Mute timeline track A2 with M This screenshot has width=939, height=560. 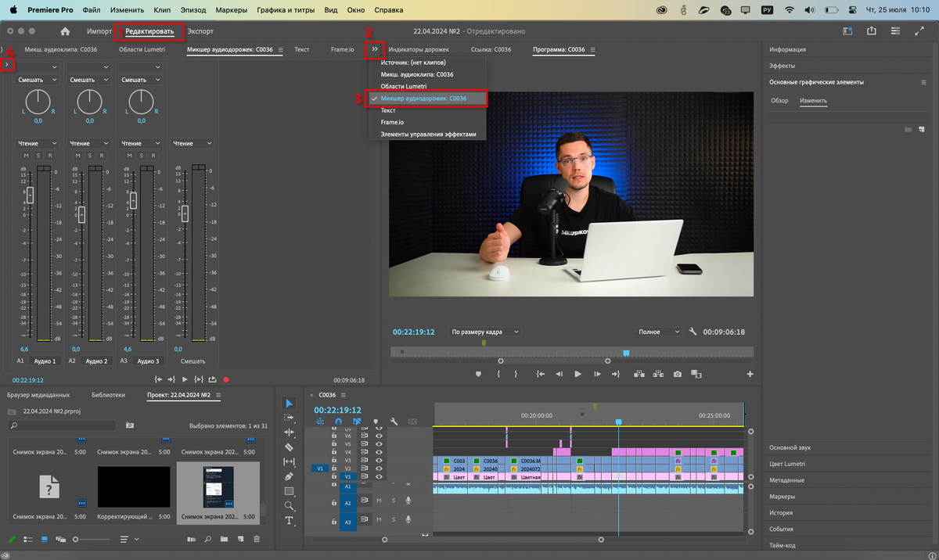coord(379,501)
